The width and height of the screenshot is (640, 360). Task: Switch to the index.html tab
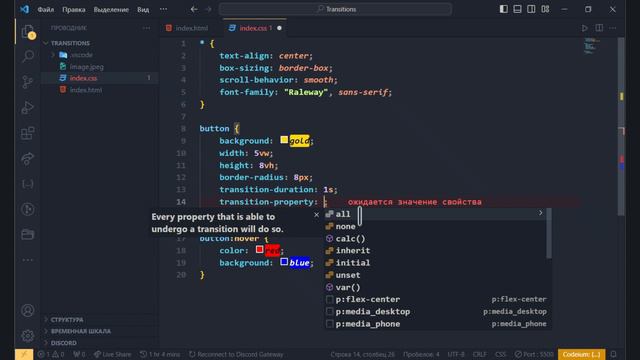[187, 28]
